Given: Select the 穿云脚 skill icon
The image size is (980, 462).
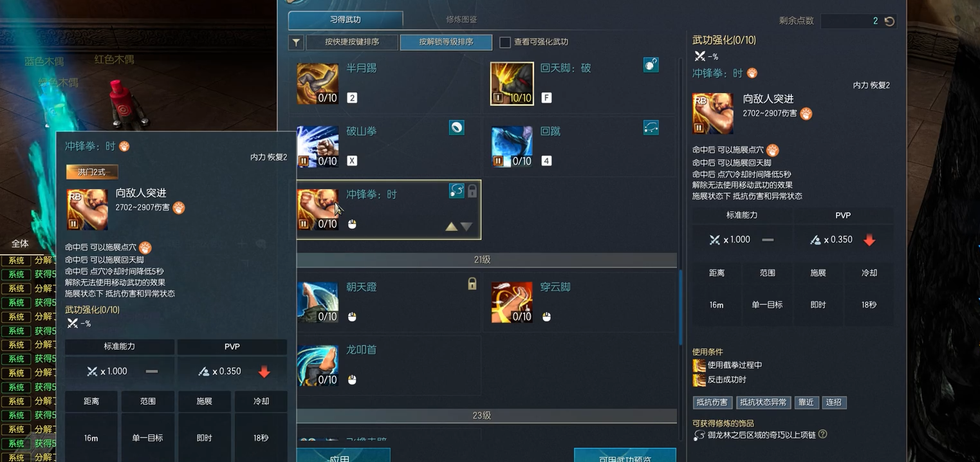Looking at the screenshot, I should click(x=512, y=302).
